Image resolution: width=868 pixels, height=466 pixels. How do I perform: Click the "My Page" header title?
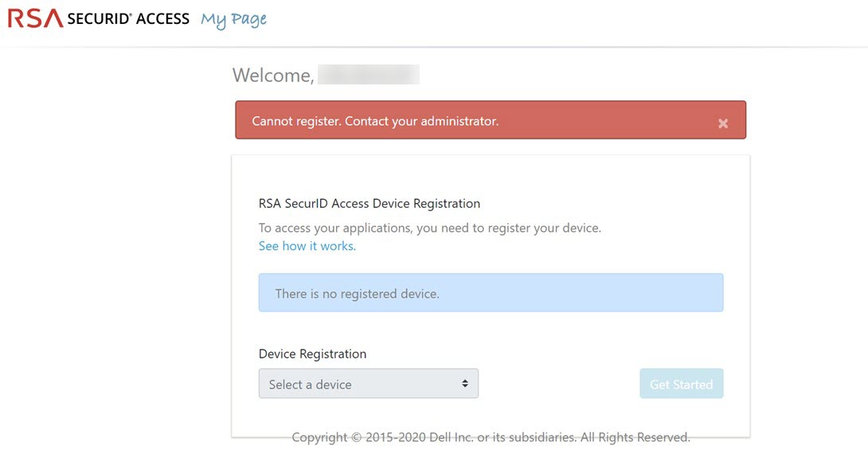[x=233, y=20]
